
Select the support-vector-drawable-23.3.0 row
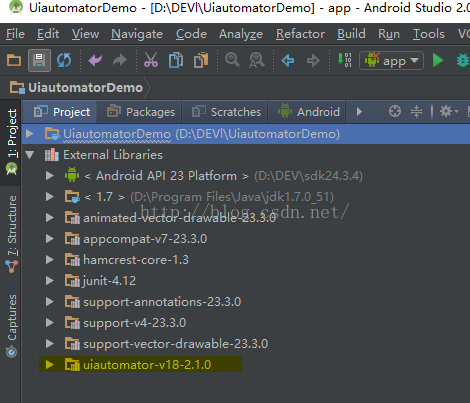[246, 344]
